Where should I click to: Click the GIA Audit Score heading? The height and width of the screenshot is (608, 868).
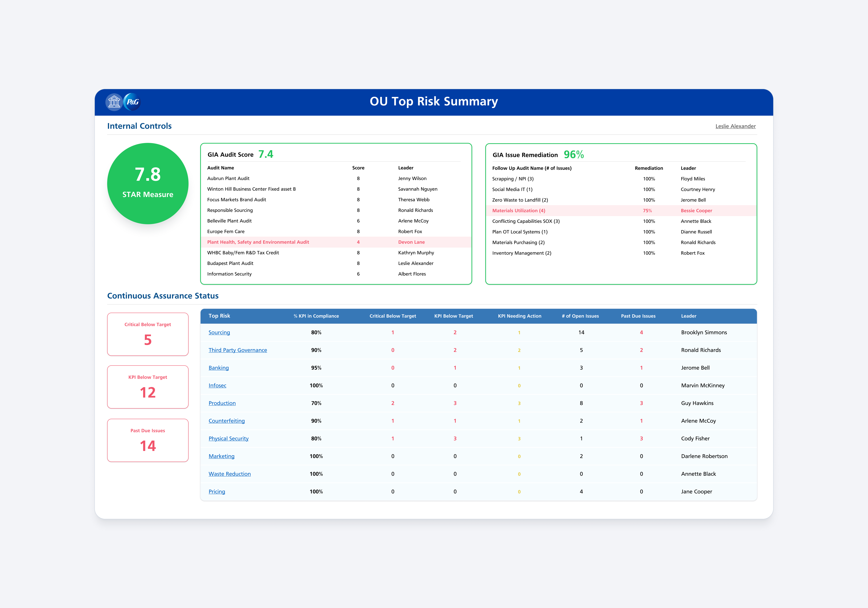pos(230,154)
